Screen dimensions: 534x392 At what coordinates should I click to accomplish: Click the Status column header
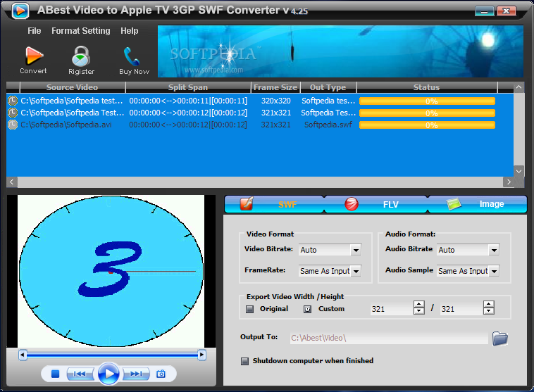pyautogui.click(x=427, y=87)
